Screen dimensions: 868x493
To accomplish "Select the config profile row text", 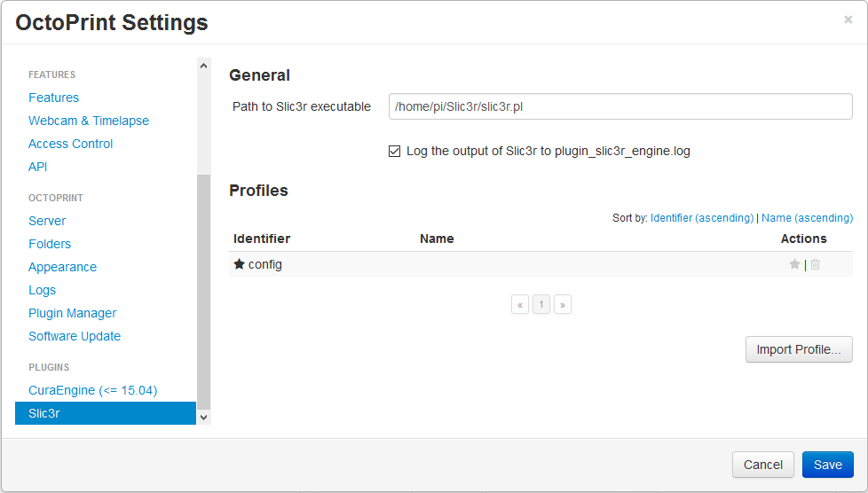I will point(265,264).
